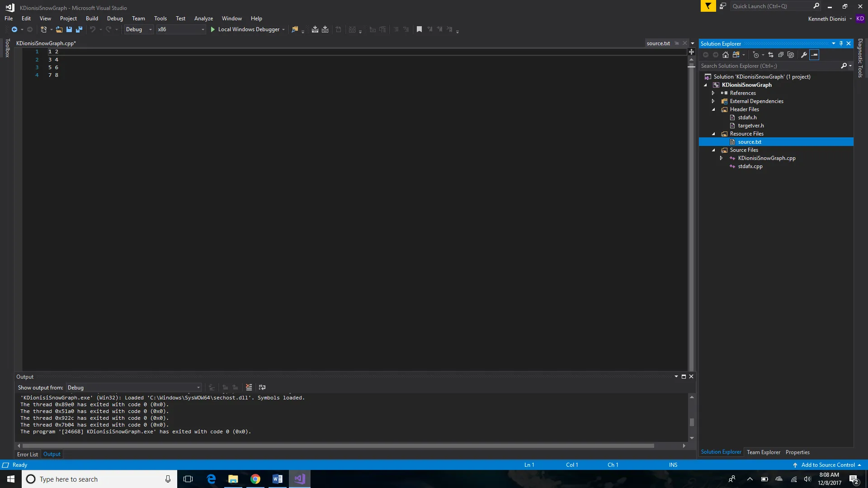Click the Solution Explorer Home icon

[x=726, y=55]
